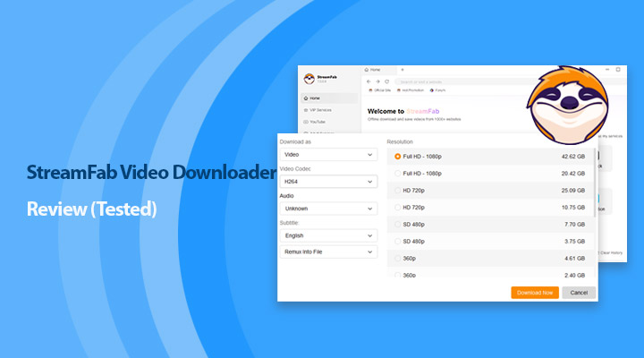Image resolution: width=644 pixels, height=358 pixels.
Task: Click the 25.09 GB file size
Action: coord(573,191)
